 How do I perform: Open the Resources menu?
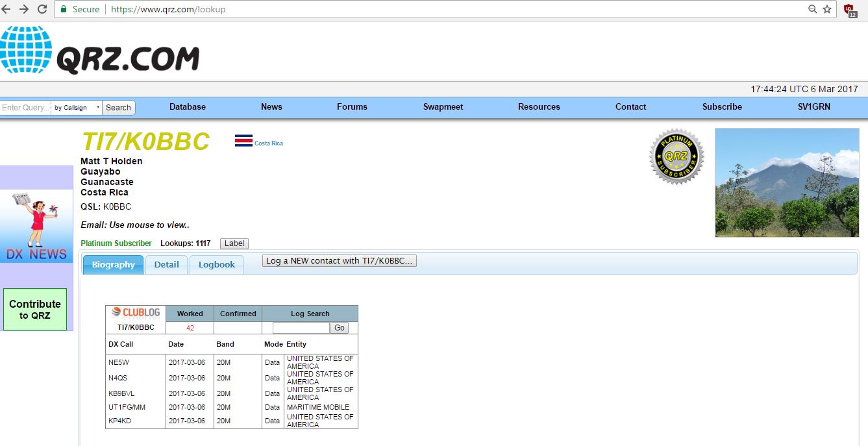pos(539,107)
